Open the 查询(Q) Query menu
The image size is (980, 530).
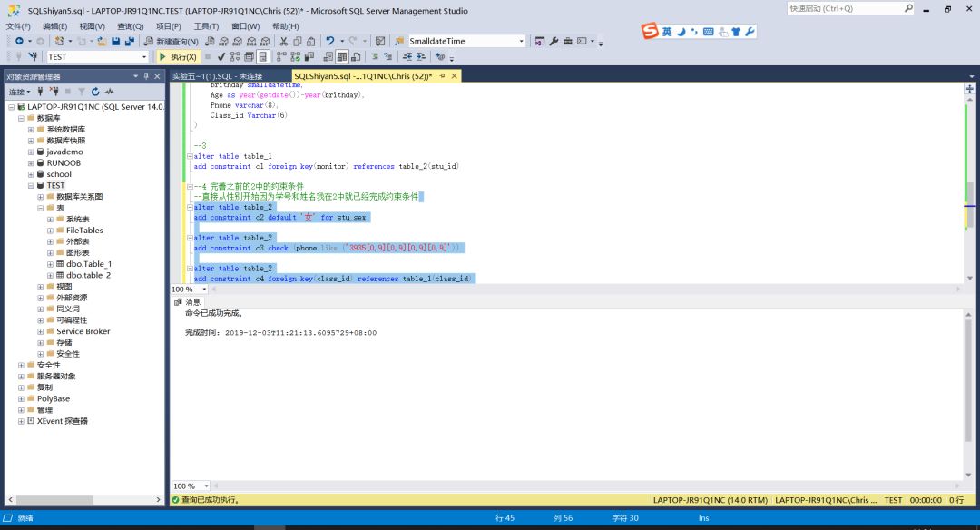pyautogui.click(x=131, y=26)
